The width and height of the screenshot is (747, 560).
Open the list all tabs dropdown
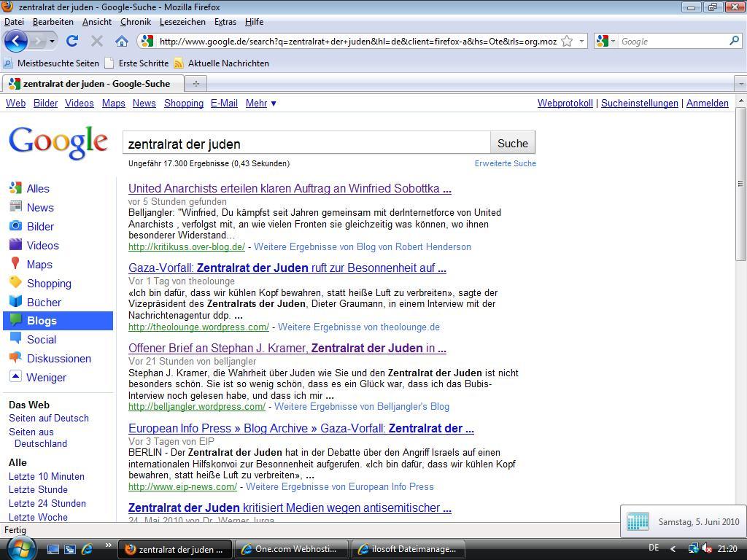coord(740,84)
